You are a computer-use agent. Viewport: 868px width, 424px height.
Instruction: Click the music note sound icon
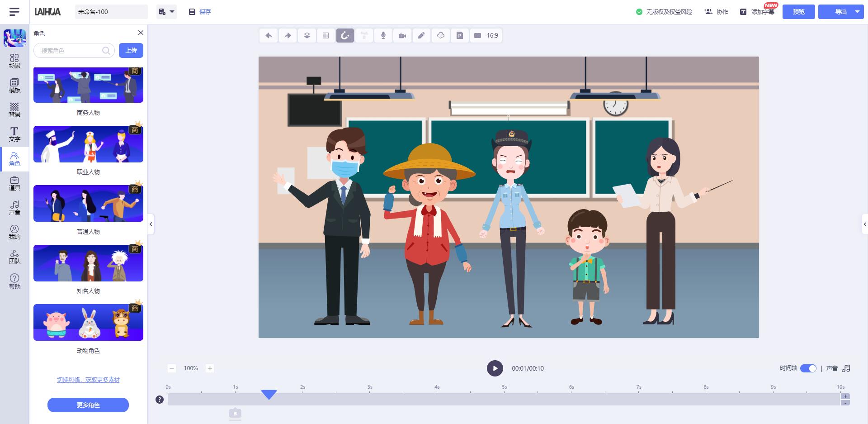pos(846,368)
